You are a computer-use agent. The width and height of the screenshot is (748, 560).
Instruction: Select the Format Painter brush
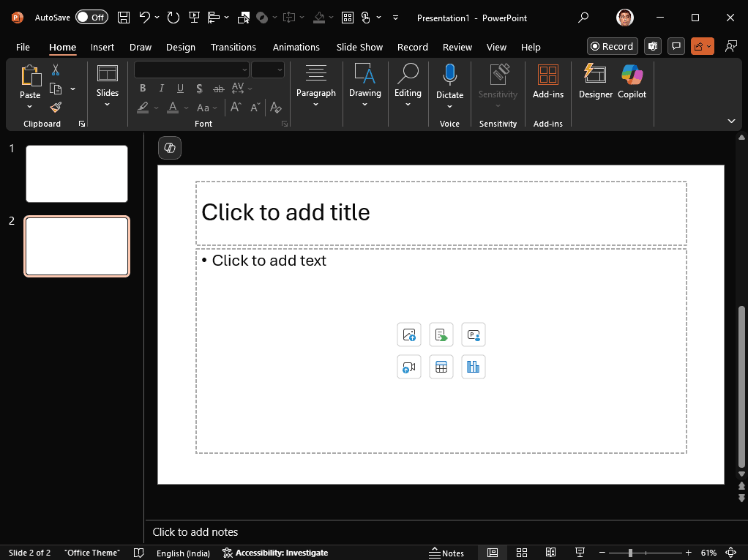(56, 107)
